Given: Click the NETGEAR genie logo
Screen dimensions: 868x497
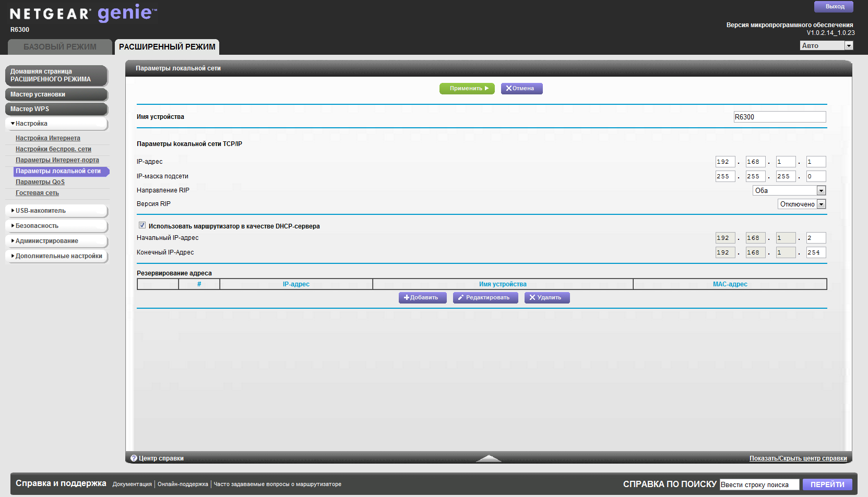Looking at the screenshot, I should tap(84, 14).
